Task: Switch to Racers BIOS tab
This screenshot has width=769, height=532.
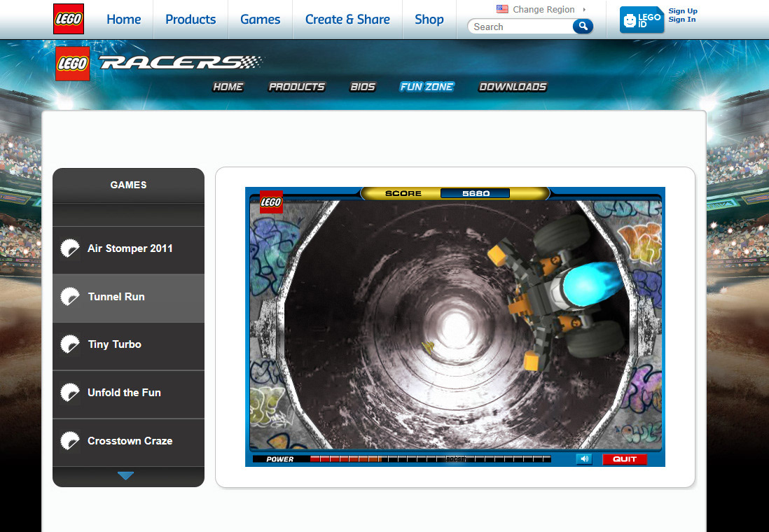Action: coord(362,87)
